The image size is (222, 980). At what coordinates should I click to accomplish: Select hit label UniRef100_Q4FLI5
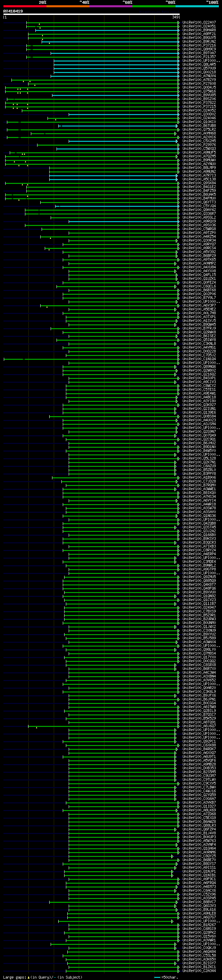tap(199, 275)
